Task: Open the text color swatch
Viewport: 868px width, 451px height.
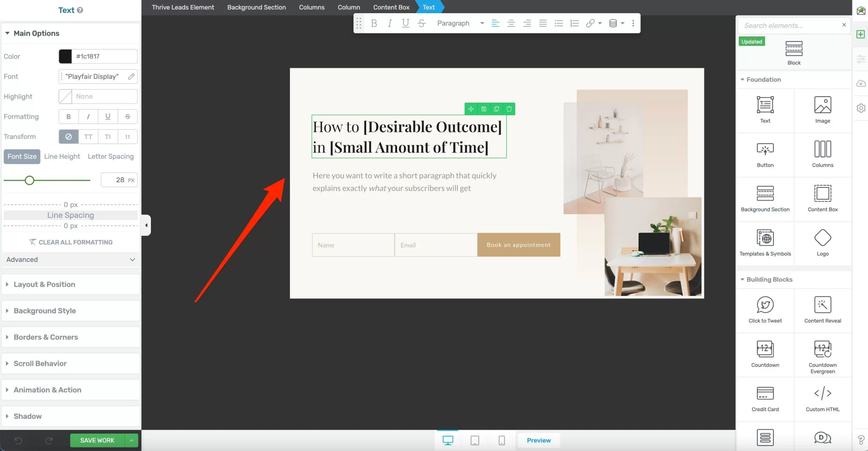Action: point(65,56)
